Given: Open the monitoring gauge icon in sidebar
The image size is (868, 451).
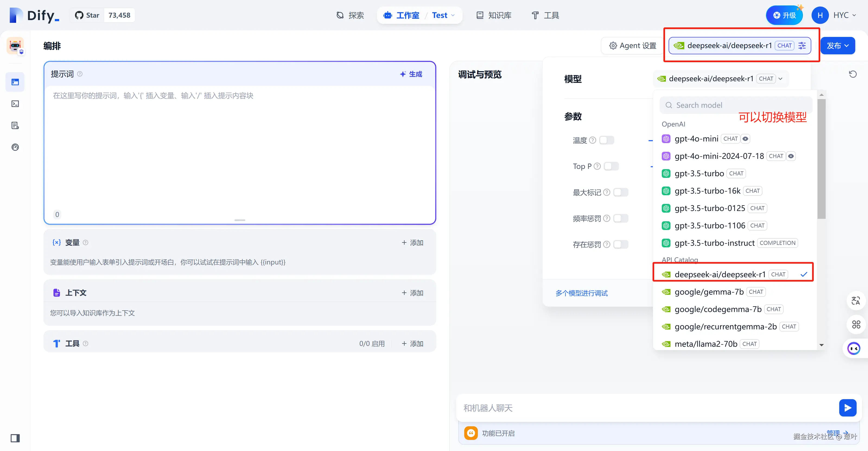Looking at the screenshot, I should tap(15, 147).
